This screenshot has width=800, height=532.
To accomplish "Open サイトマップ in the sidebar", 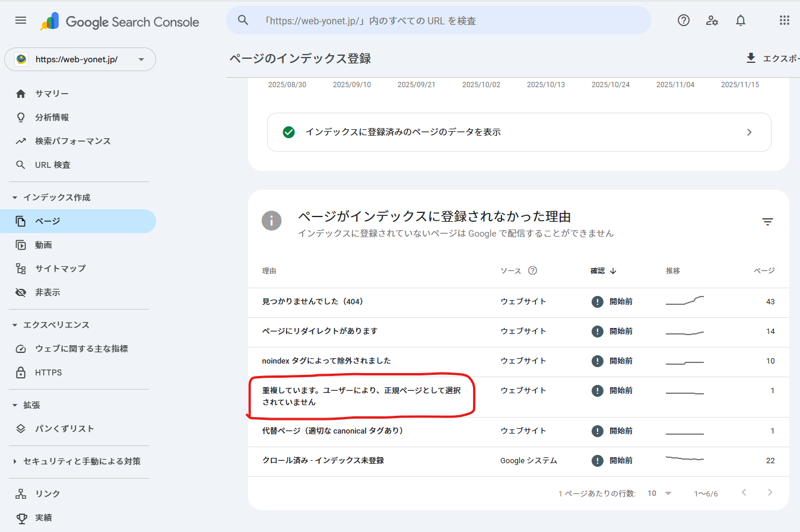I will tap(60, 269).
